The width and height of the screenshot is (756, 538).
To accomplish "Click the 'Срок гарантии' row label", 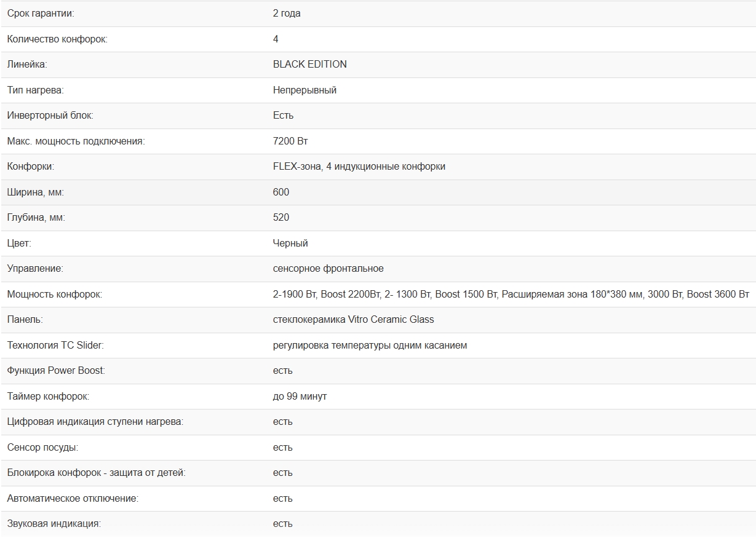I will point(41,14).
